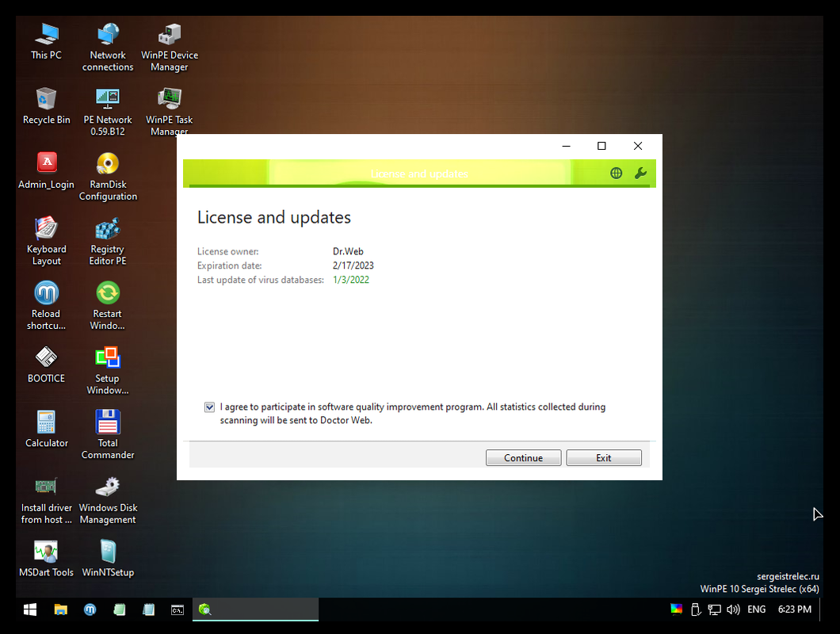Viewport: 840px width, 634px height.
Task: Open RamDisk Configuration shortcut
Action: (x=108, y=176)
